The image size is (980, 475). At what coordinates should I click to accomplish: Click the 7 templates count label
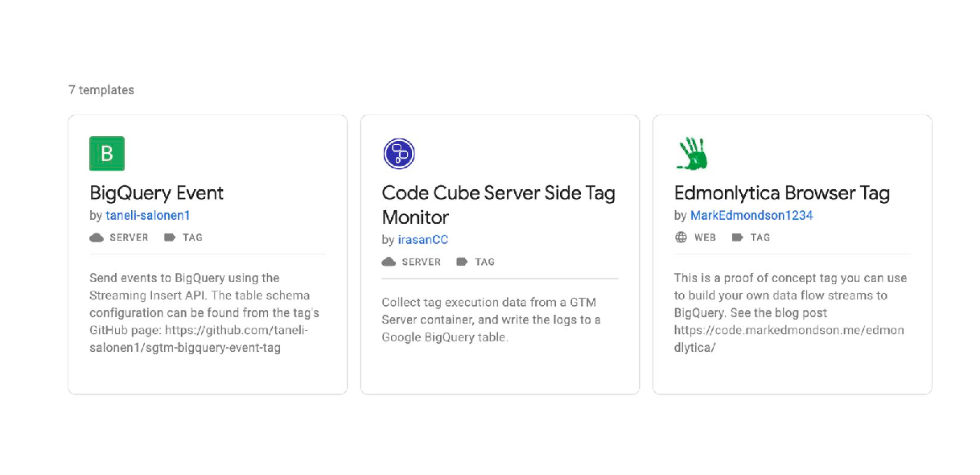(x=101, y=90)
